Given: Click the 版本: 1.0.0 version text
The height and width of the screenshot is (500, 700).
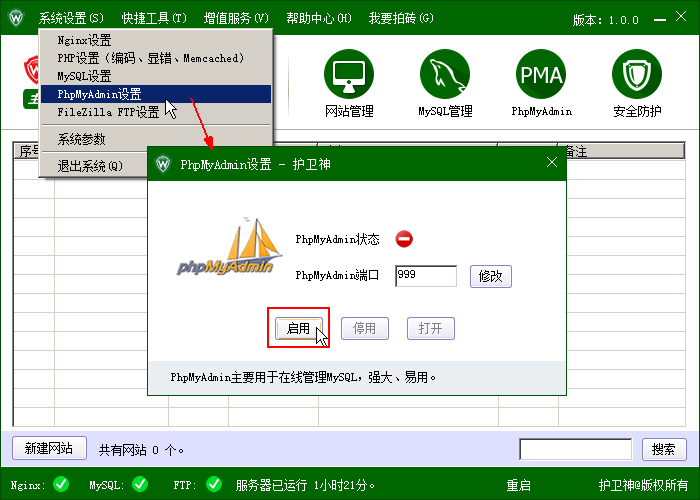Looking at the screenshot, I should [x=606, y=20].
